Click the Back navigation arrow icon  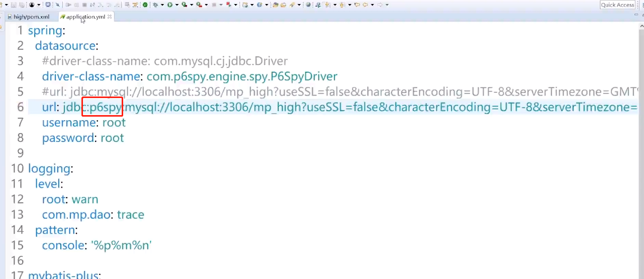click(365, 5)
